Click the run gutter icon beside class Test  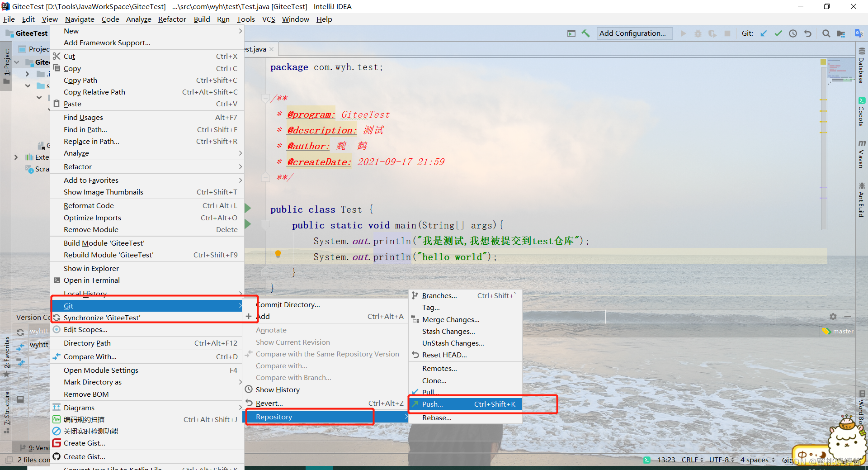pyautogui.click(x=248, y=208)
